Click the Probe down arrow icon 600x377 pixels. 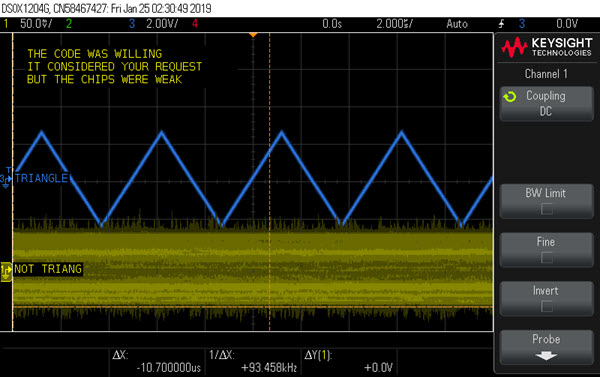[x=546, y=356]
